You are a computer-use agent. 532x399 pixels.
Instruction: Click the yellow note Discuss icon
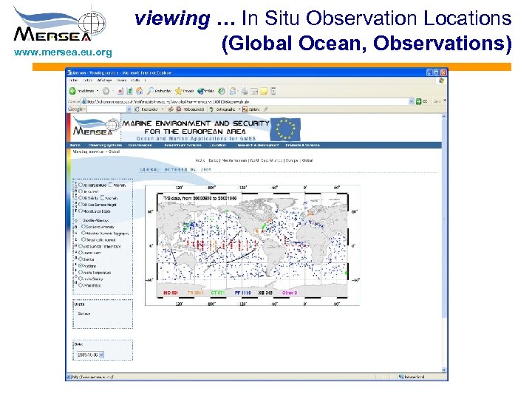pos(264,91)
